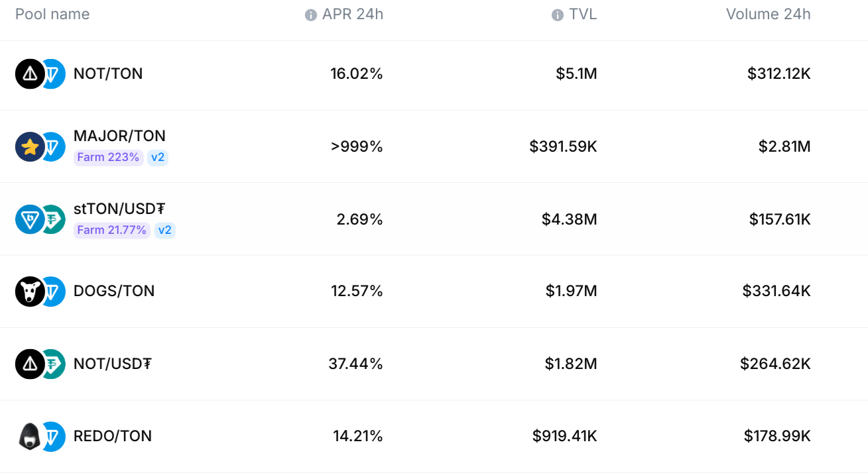
Task: Click the NOT/USD₮ pool token icon
Action: [x=40, y=364]
